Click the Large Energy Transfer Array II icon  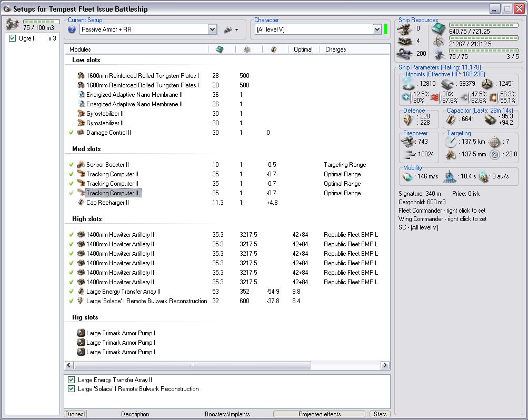[x=81, y=292]
